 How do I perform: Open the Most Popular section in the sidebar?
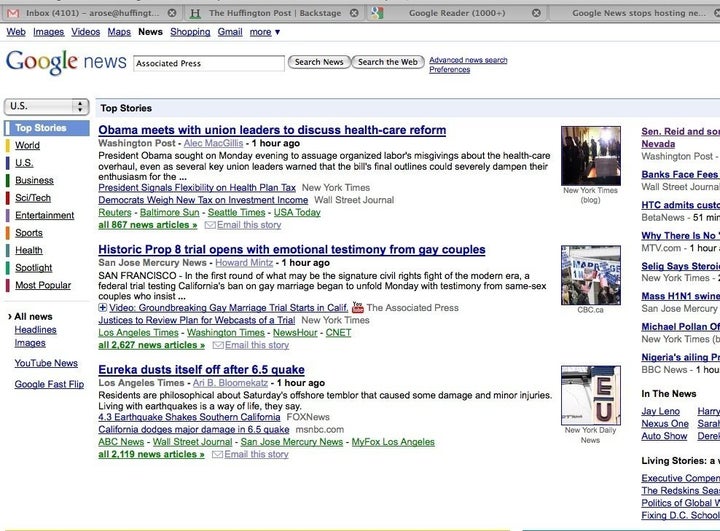coord(43,285)
